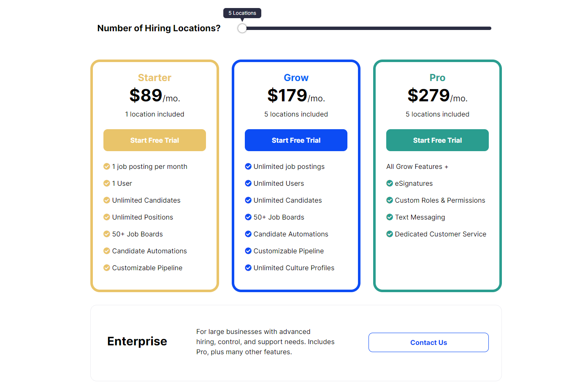Click the checkmark icon beside eSignatures
The height and width of the screenshot is (388, 588).
click(x=390, y=183)
